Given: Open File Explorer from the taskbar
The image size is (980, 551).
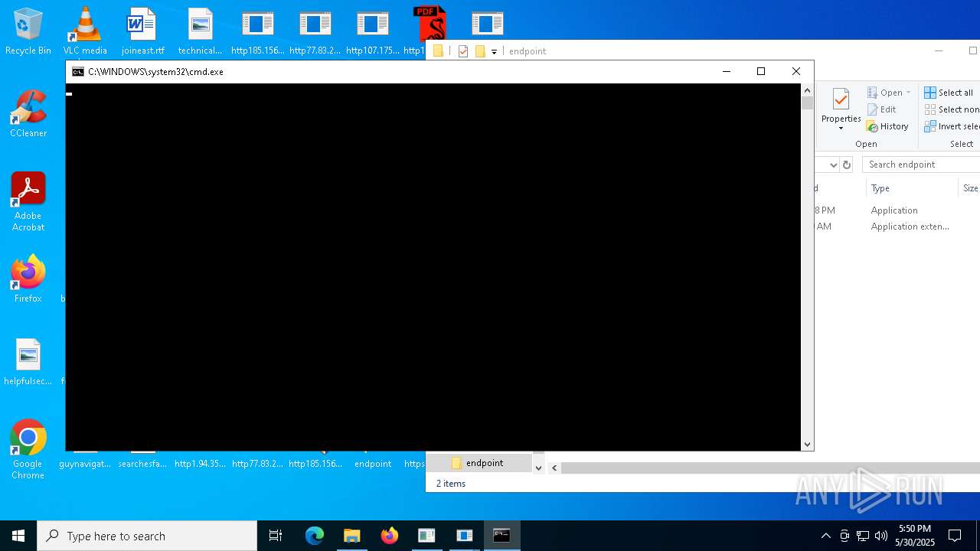Looking at the screenshot, I should [x=351, y=536].
